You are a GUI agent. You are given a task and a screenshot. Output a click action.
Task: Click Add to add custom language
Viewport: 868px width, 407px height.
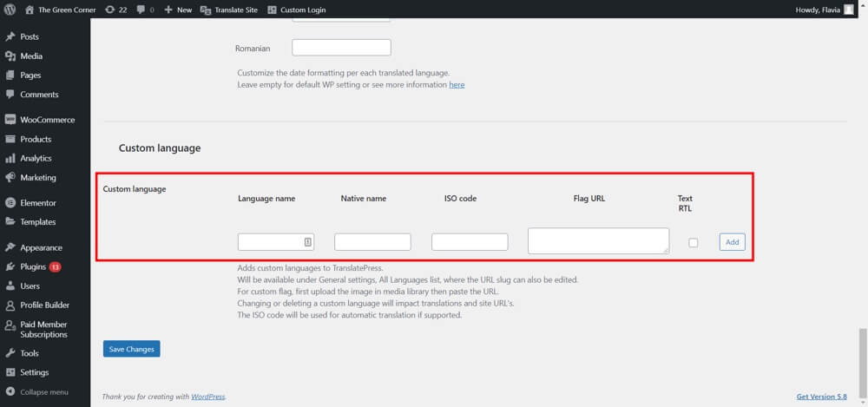(732, 242)
